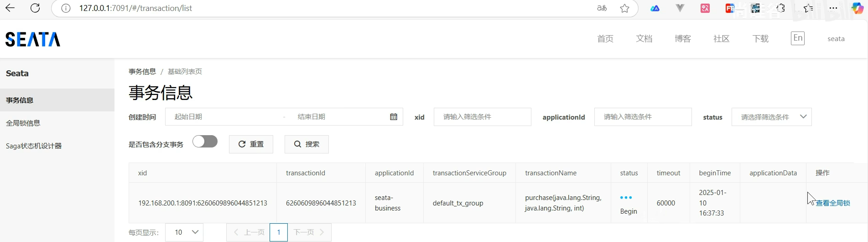Open the date range calendar picker

[x=394, y=117]
